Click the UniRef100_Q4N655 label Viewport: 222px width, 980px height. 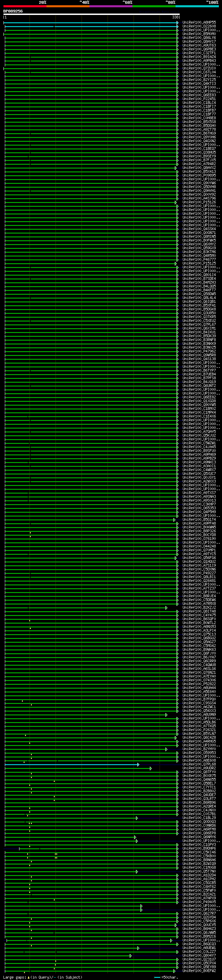199,779
